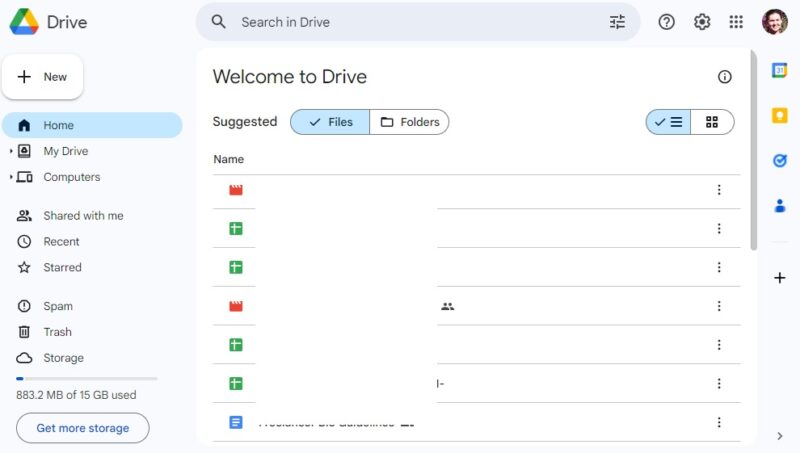Open Google Calendar side panel
Screen dimensions: 800x453
[x=780, y=70]
